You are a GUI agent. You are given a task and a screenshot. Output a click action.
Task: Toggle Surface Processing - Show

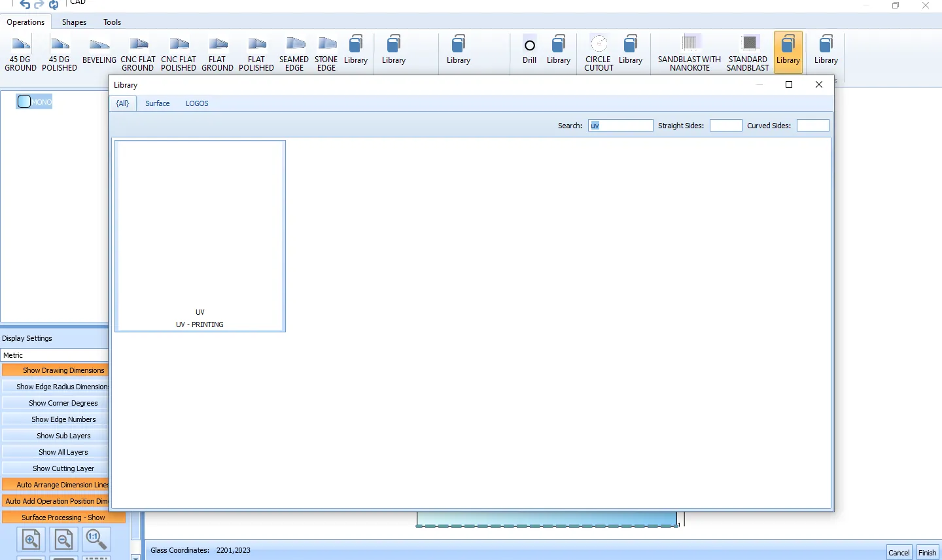[63, 517]
